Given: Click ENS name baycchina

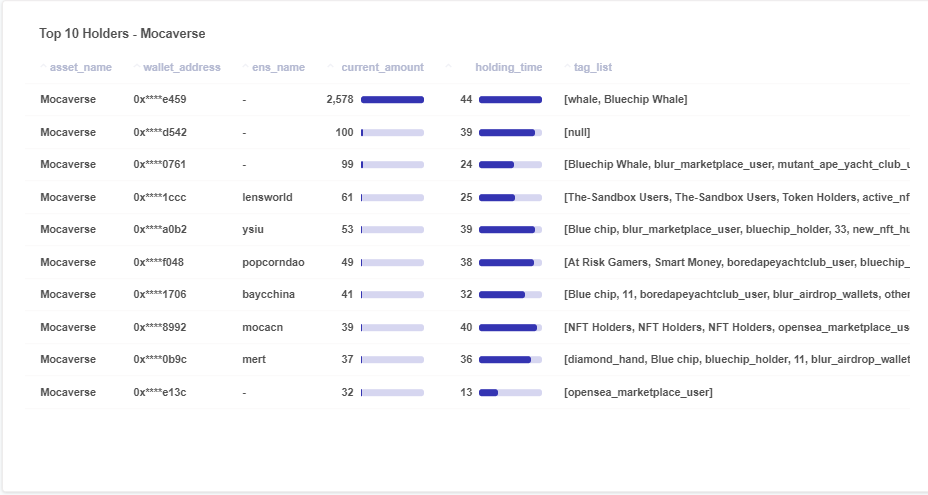Looking at the screenshot, I should (268, 294).
